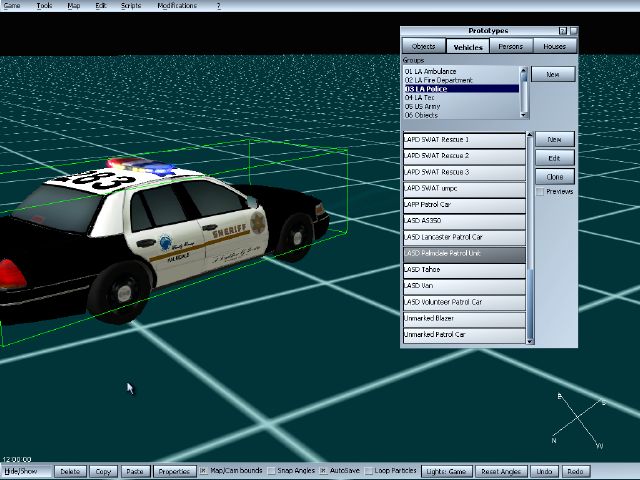Toggle the Map/Cam bounds checkbox

pos(203,471)
